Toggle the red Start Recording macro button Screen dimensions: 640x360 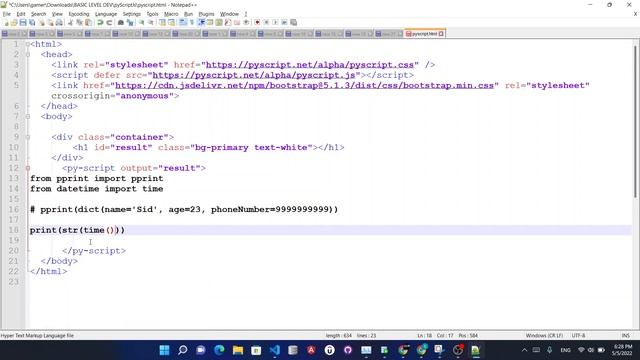[257, 22]
